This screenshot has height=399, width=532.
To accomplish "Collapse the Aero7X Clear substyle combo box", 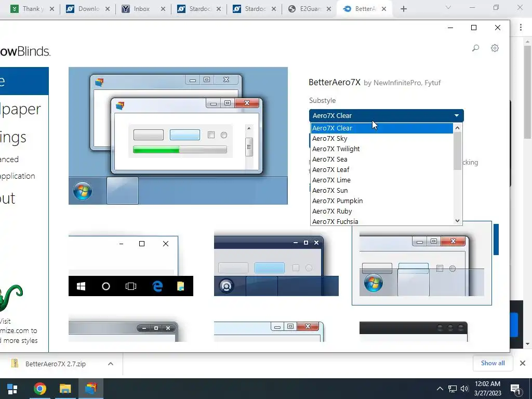I will click(386, 116).
